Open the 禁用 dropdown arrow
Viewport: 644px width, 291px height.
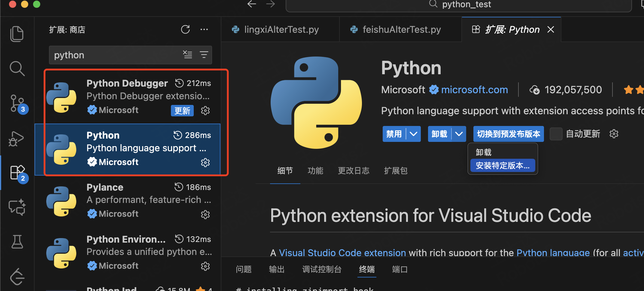click(x=413, y=134)
